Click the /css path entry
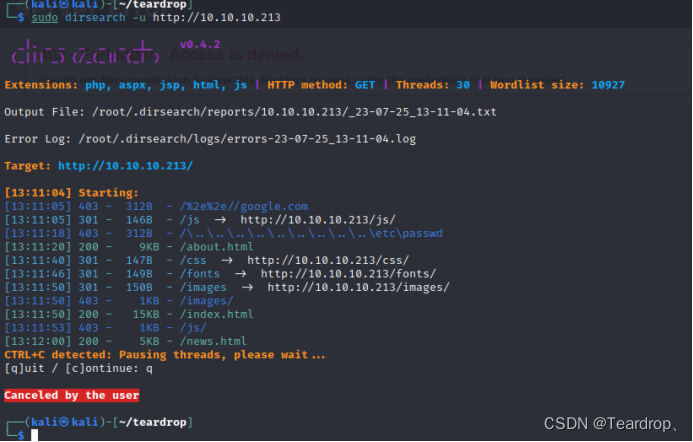This screenshot has width=693, height=442. (193, 260)
